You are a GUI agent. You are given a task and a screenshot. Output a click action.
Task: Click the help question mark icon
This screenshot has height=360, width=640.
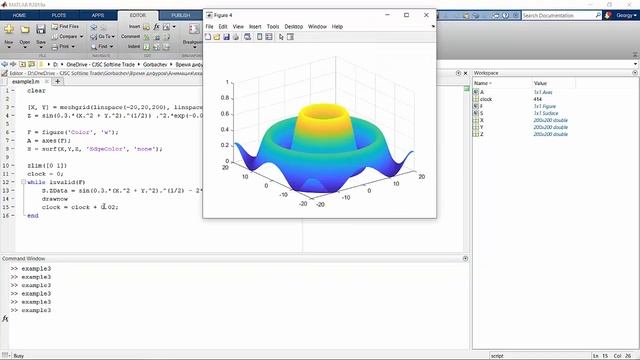coord(506,15)
